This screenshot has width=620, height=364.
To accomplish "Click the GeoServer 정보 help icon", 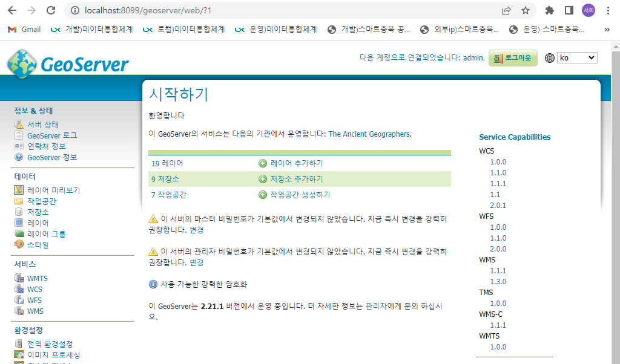I will [x=19, y=157].
